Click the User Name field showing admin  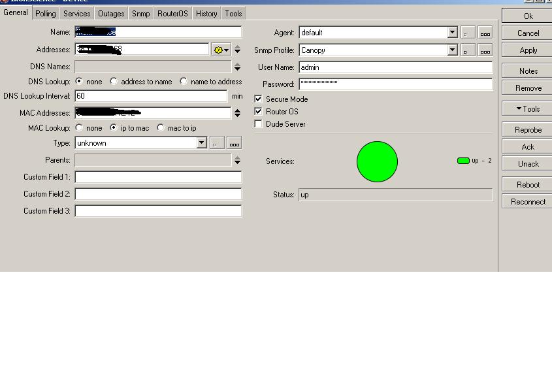396,67
